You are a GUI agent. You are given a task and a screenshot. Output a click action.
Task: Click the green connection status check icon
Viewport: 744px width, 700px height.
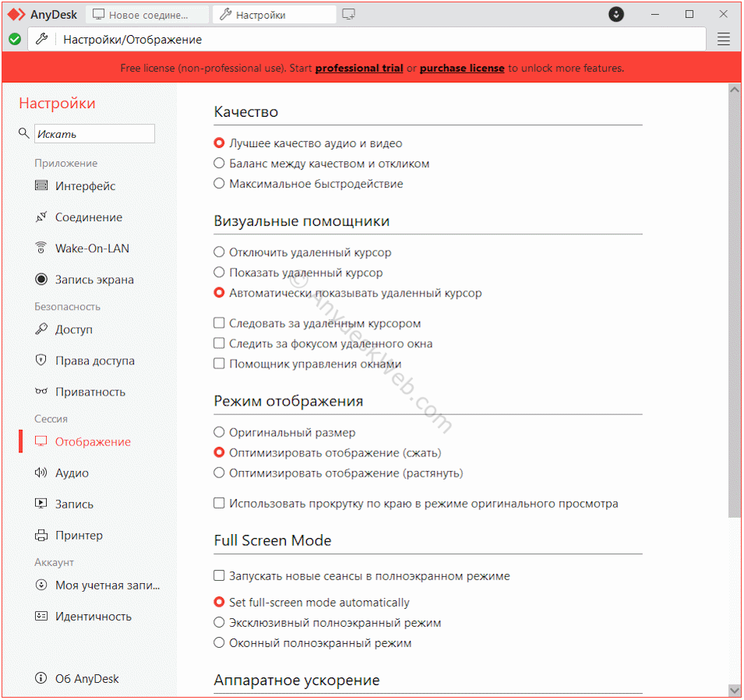15,39
